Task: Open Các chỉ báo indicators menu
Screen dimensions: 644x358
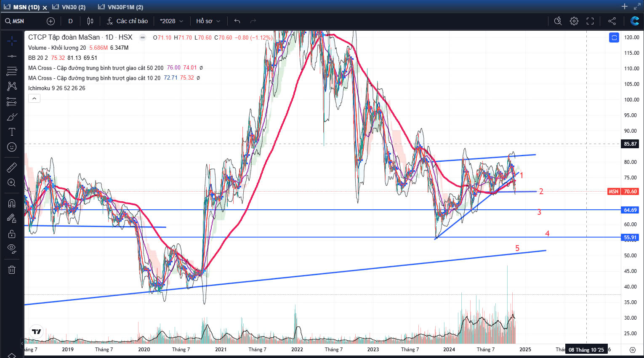Action: (127, 21)
